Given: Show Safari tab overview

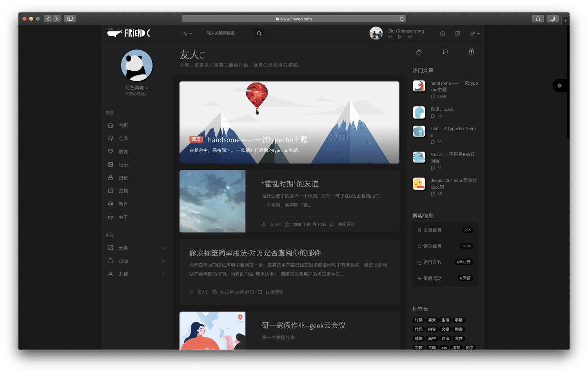Looking at the screenshot, I should 553,18.
